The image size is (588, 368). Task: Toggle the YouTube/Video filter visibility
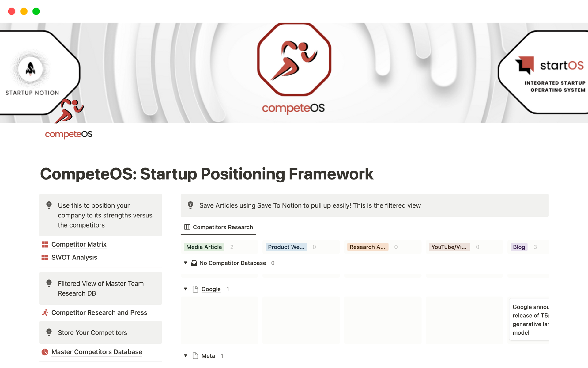click(x=447, y=247)
